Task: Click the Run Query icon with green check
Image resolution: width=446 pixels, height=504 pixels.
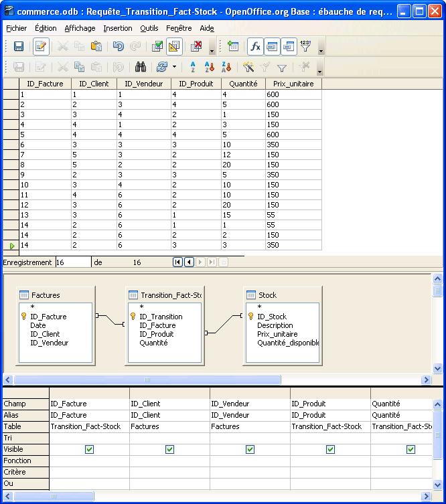Action: coord(157,46)
